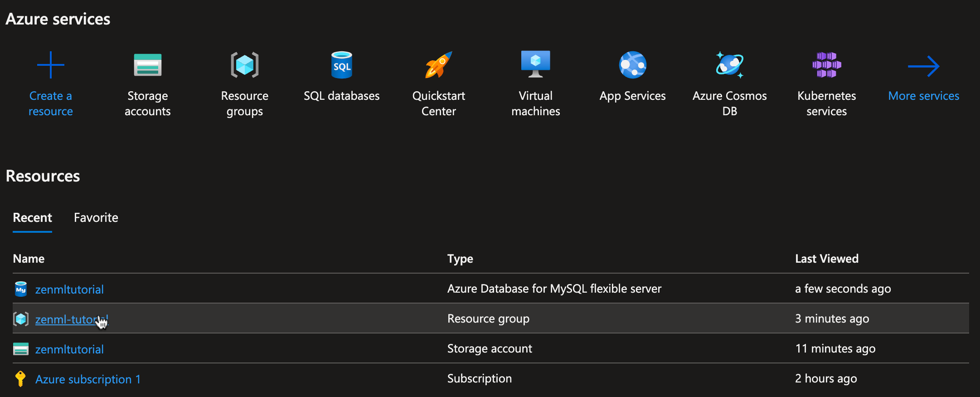Viewport: 980px width, 397px height.
Task: Click the 'Subscription' type cell
Action: (x=480, y=378)
